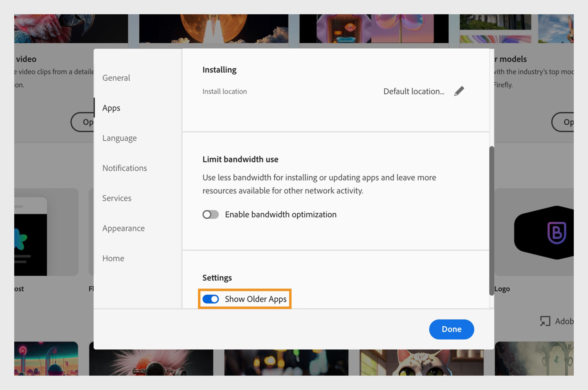Image resolution: width=588 pixels, height=390 pixels.
Task: Select the Apps settings tab
Action: coord(111,108)
